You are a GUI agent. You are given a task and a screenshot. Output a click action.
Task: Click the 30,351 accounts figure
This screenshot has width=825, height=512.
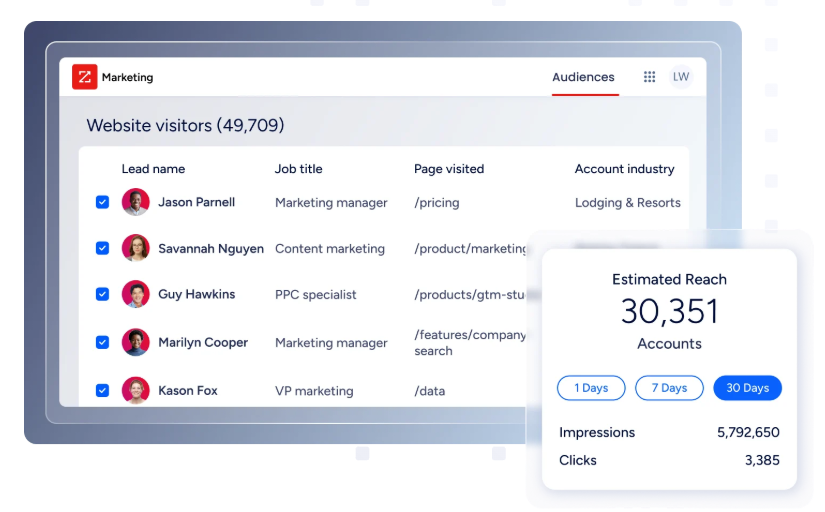click(x=669, y=311)
